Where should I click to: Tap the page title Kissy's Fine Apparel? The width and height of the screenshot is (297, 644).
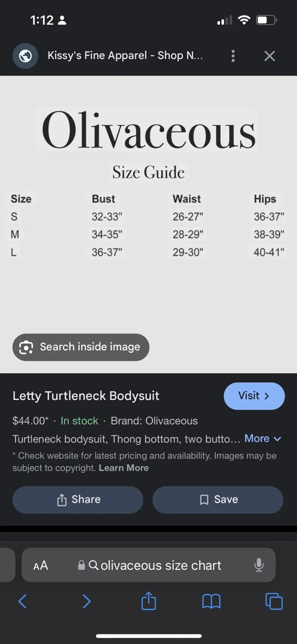[125, 56]
